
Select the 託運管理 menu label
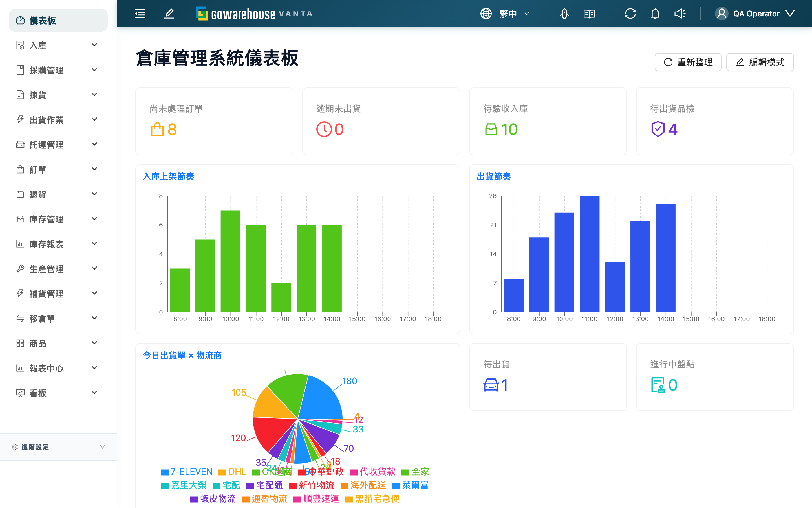pos(46,145)
